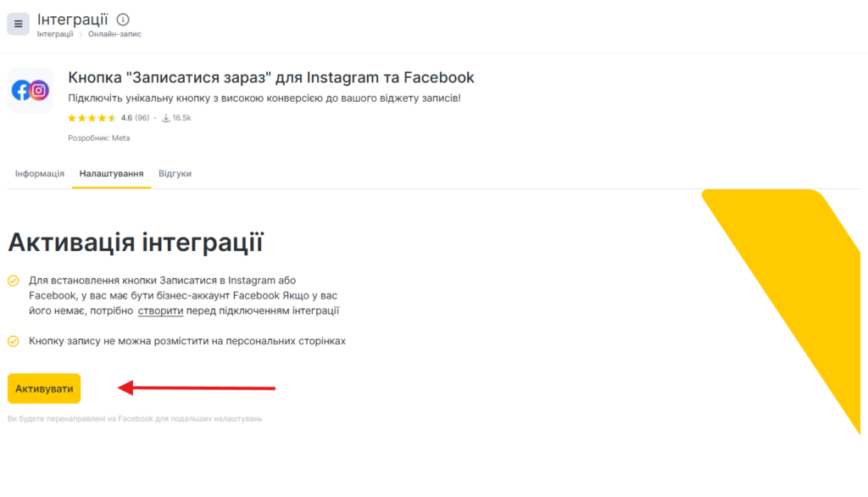
Task: Click the 4.6 (96) rating count
Action: click(135, 118)
